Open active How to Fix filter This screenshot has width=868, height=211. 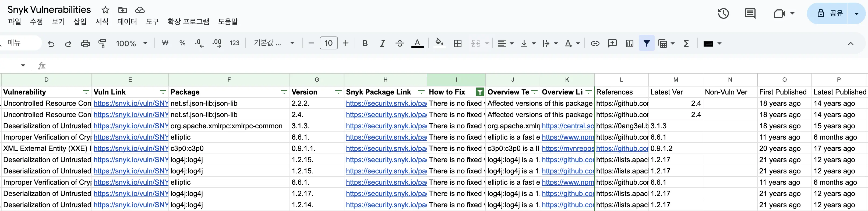pos(480,92)
